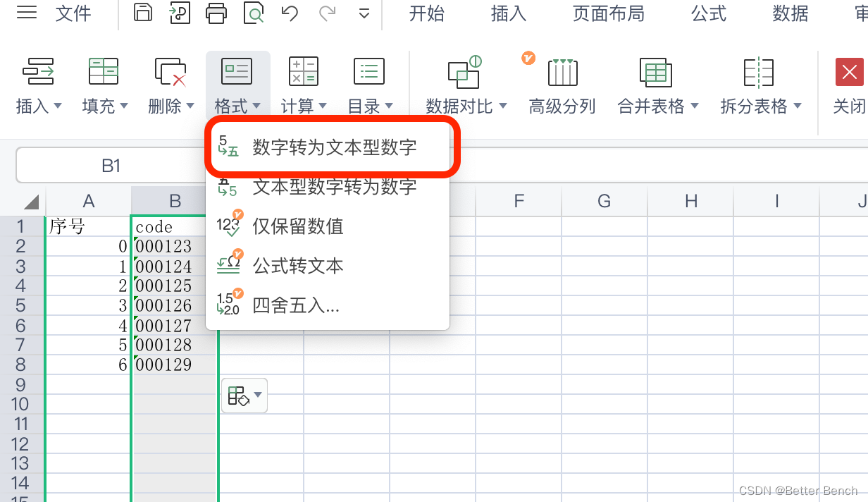Viewport: 868px width, 502px height.
Task: Switch to the 插入 ribbon tab
Action: (x=508, y=13)
